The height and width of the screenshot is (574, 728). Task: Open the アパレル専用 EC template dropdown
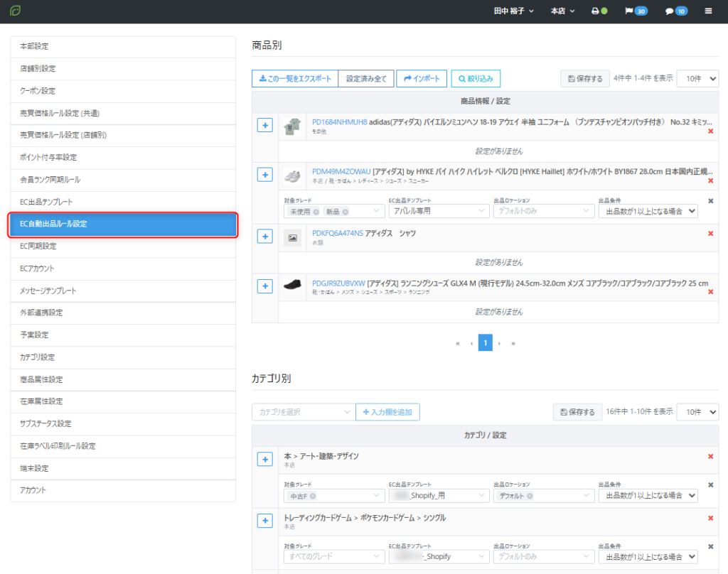point(437,211)
